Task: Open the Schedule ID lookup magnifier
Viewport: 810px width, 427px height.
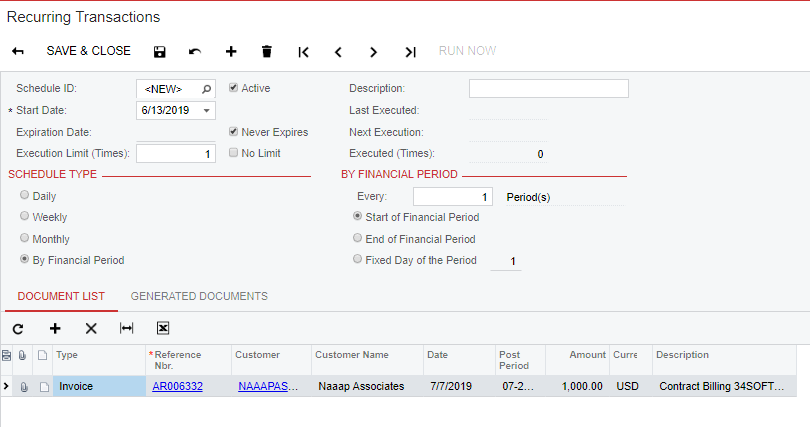Action: [207, 89]
